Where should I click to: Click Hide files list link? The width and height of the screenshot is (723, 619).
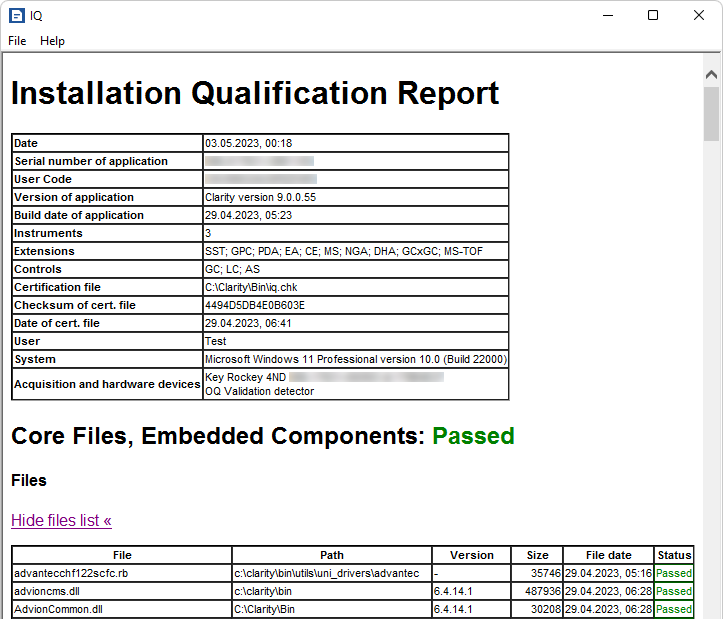pos(61,520)
